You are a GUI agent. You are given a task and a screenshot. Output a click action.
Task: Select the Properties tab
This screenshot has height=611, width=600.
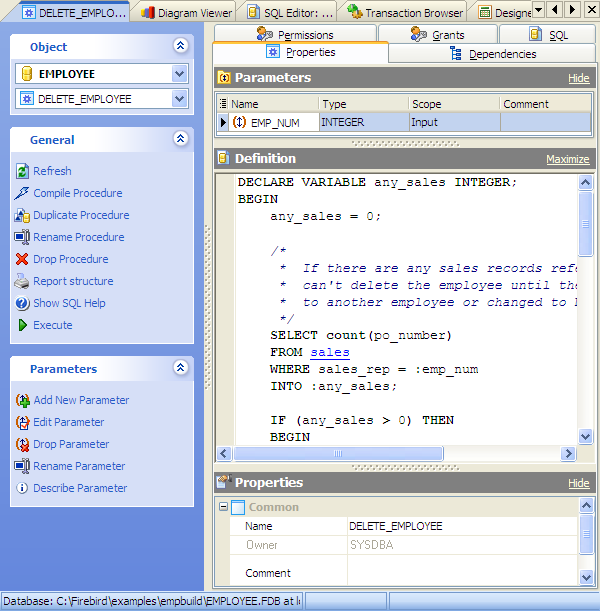pyautogui.click(x=300, y=52)
